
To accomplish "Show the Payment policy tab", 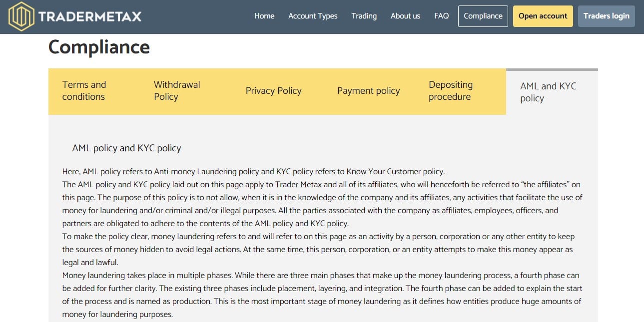I will click(369, 91).
